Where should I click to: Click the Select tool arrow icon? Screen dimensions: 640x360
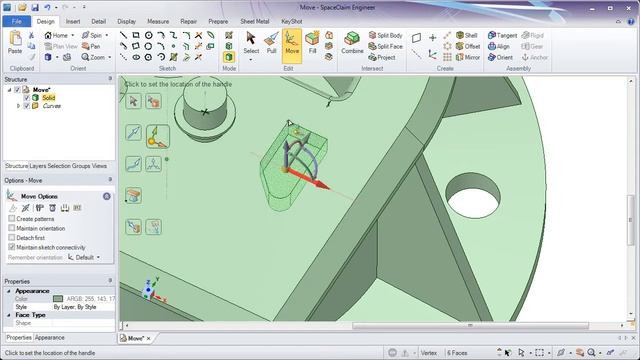click(251, 38)
